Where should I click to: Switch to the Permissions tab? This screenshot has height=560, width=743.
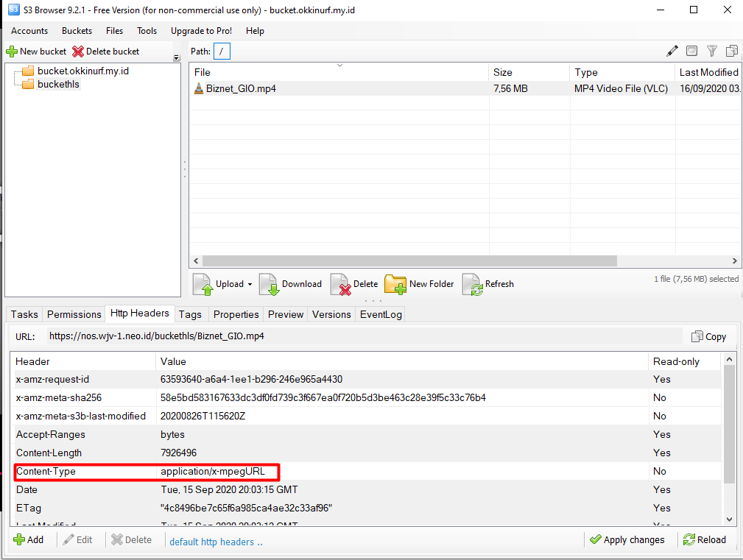pyautogui.click(x=74, y=314)
